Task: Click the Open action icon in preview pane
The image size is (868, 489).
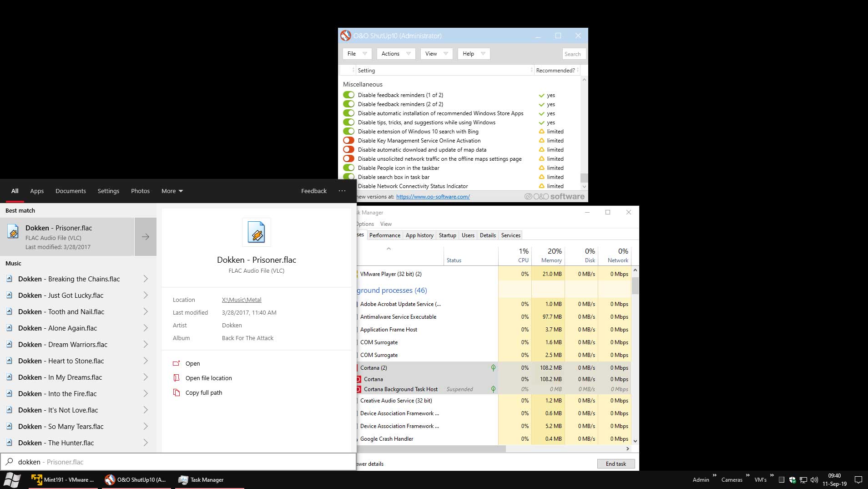Action: (x=177, y=363)
